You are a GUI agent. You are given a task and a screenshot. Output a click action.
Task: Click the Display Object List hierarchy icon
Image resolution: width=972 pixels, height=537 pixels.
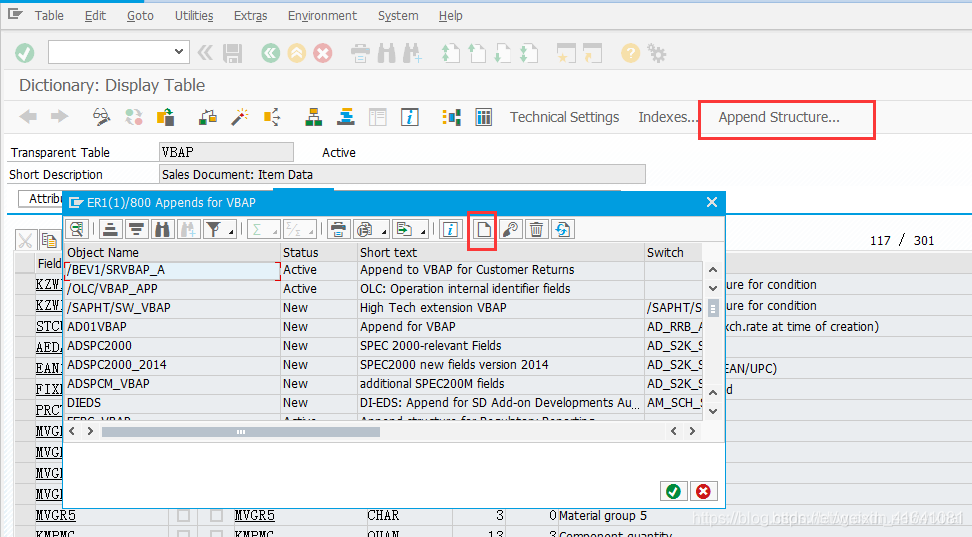pos(314,117)
